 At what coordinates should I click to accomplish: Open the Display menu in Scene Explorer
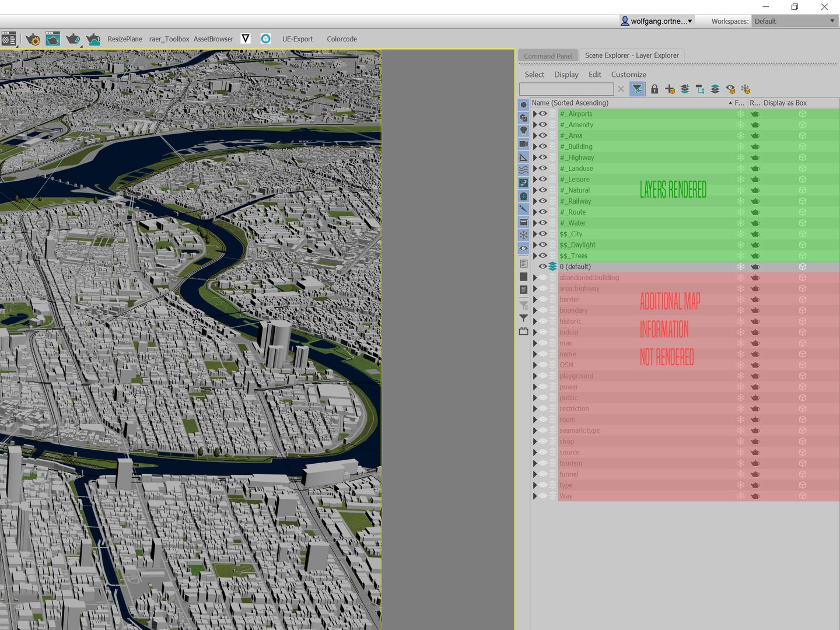566,75
